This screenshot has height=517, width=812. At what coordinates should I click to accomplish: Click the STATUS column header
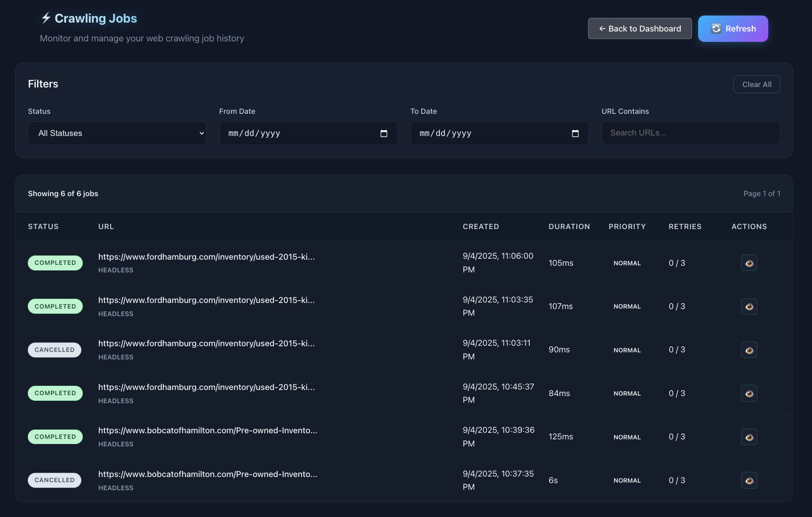coord(43,226)
